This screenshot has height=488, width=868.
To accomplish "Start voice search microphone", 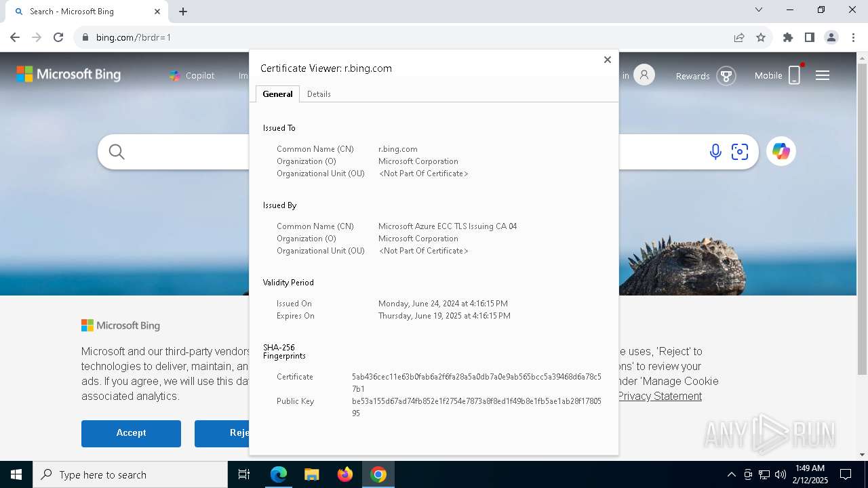I will click(715, 152).
